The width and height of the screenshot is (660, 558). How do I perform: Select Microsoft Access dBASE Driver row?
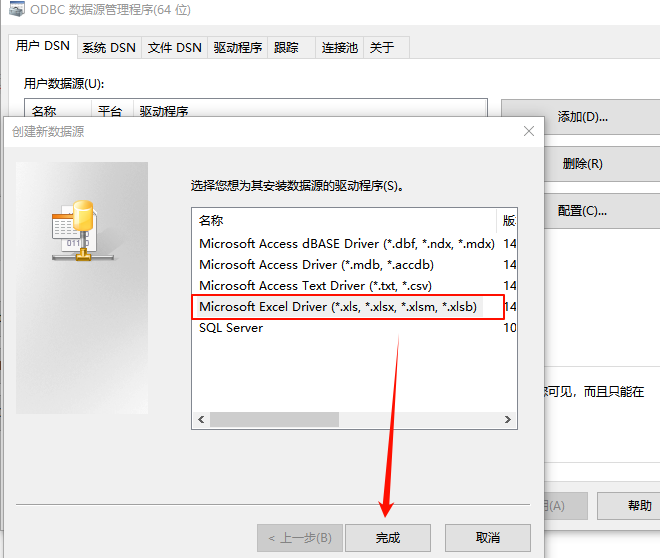pyautogui.click(x=354, y=244)
